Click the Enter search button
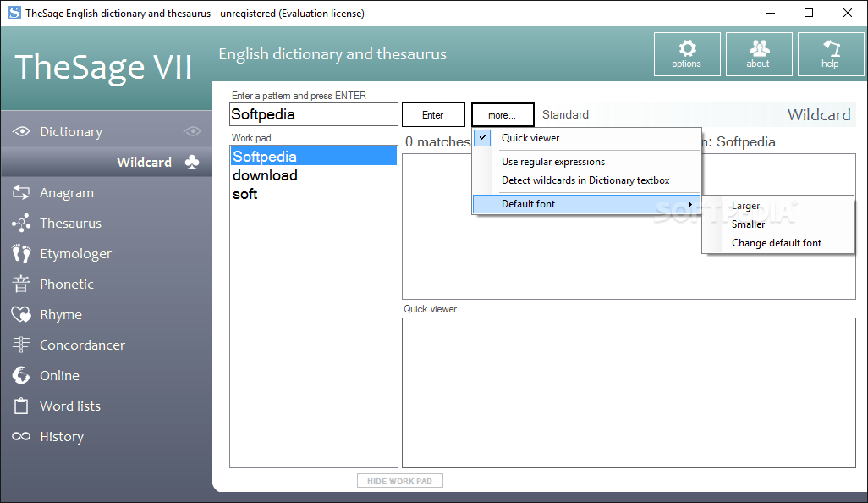The width and height of the screenshot is (868, 503). (433, 114)
